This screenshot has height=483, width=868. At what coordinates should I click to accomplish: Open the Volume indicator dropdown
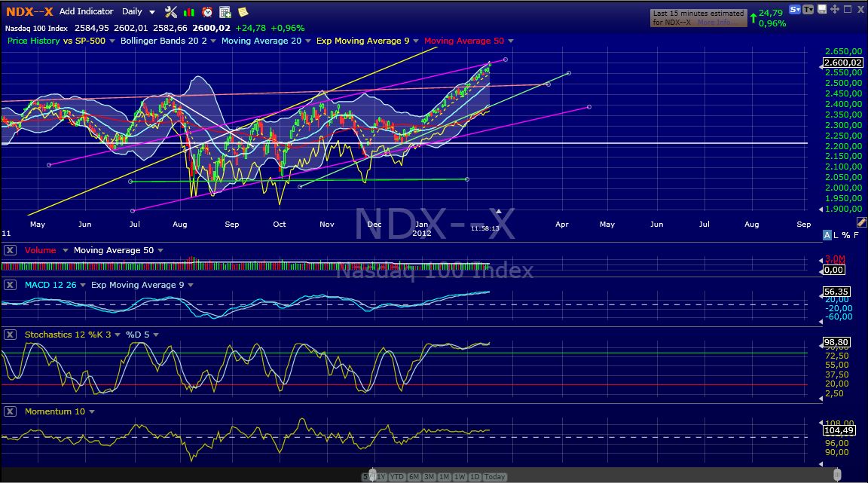(65, 250)
